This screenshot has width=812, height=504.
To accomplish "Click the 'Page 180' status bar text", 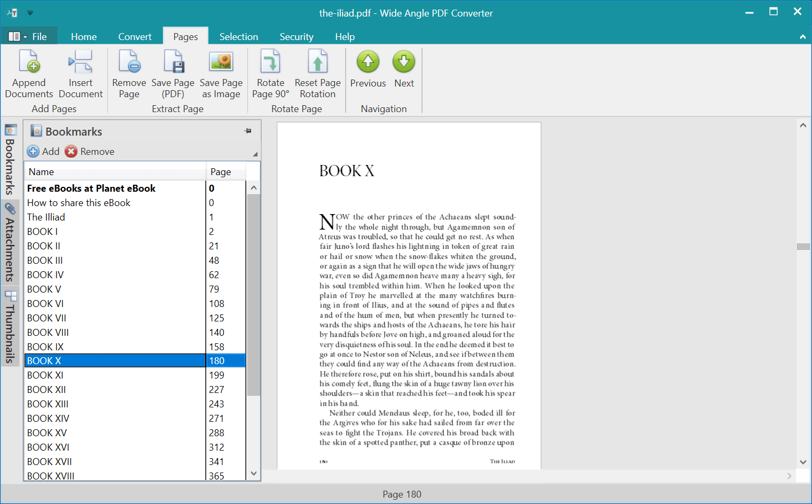I will (402, 494).
